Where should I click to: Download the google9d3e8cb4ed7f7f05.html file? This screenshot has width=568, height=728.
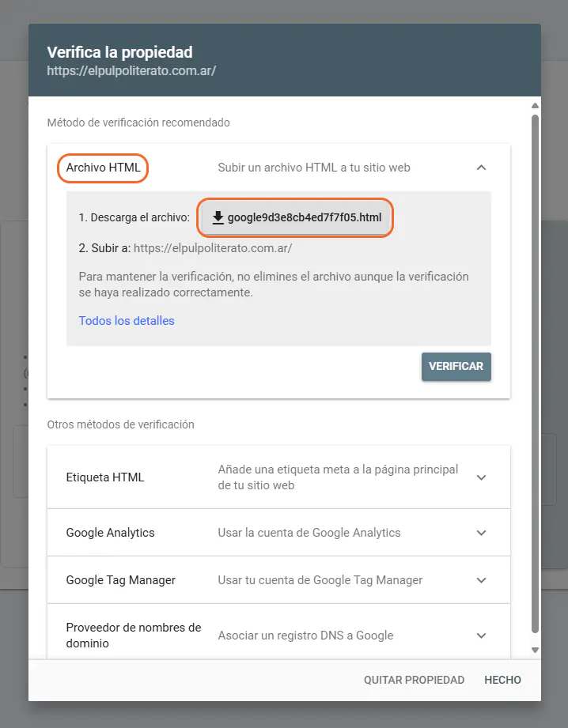click(x=303, y=217)
